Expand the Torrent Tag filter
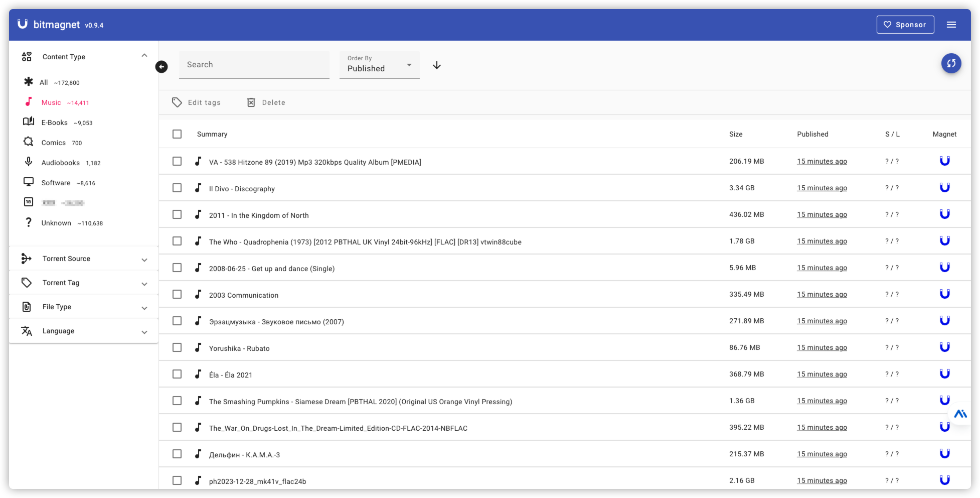This screenshot has width=980, height=498. [x=144, y=284]
